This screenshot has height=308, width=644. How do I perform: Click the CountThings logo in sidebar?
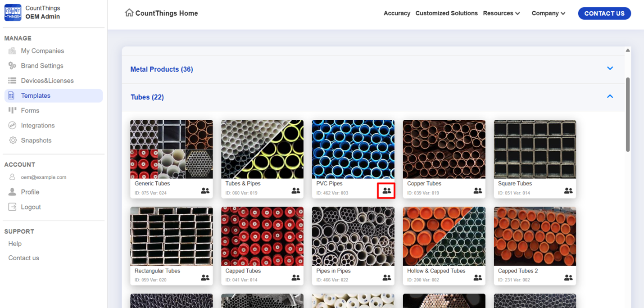click(x=13, y=13)
